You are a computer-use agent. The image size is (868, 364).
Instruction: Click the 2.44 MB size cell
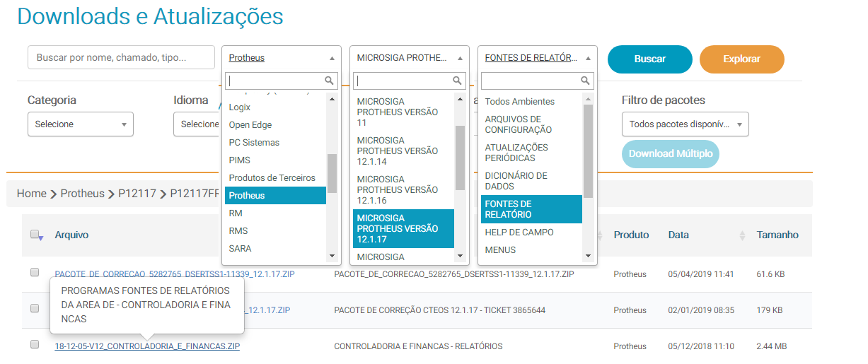[770, 346]
